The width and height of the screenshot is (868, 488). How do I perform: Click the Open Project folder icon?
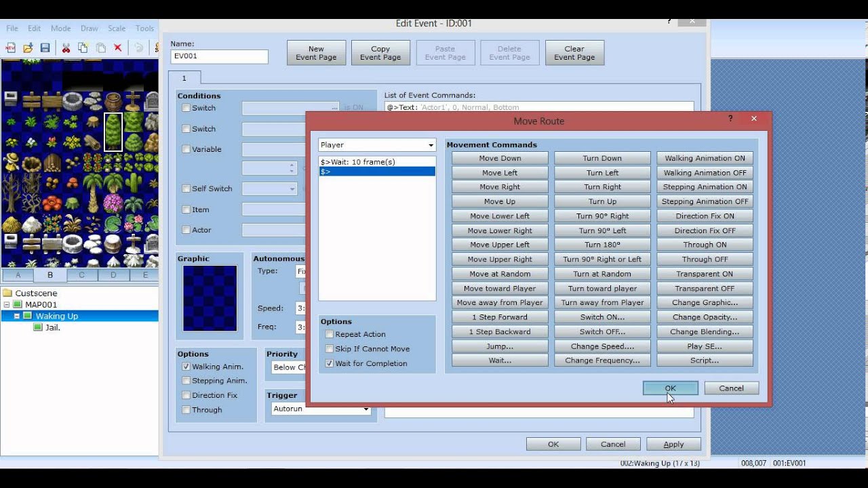point(28,48)
